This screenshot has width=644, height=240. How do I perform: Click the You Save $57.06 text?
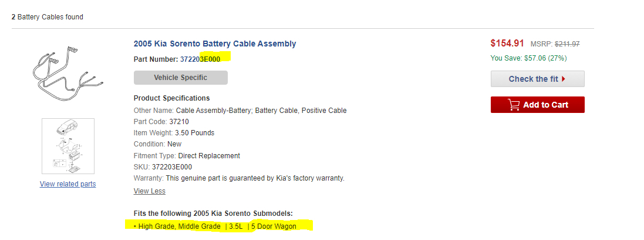click(528, 58)
